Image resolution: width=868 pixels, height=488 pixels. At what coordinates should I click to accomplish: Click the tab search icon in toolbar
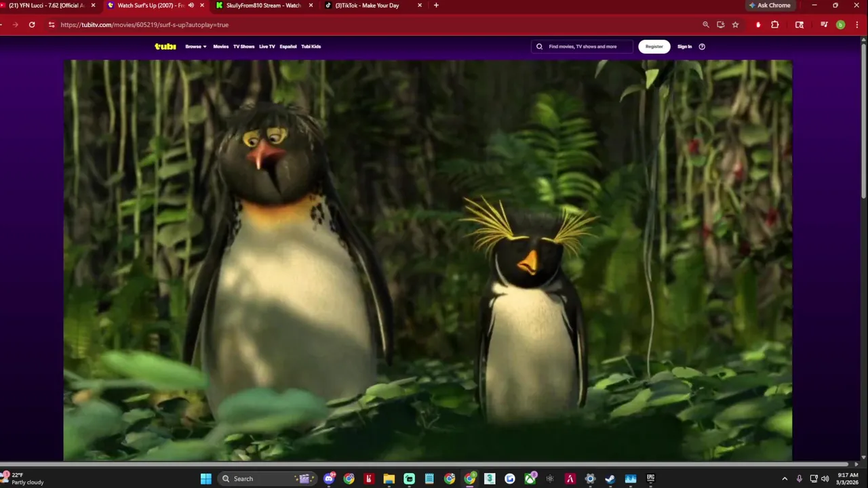pos(800,24)
